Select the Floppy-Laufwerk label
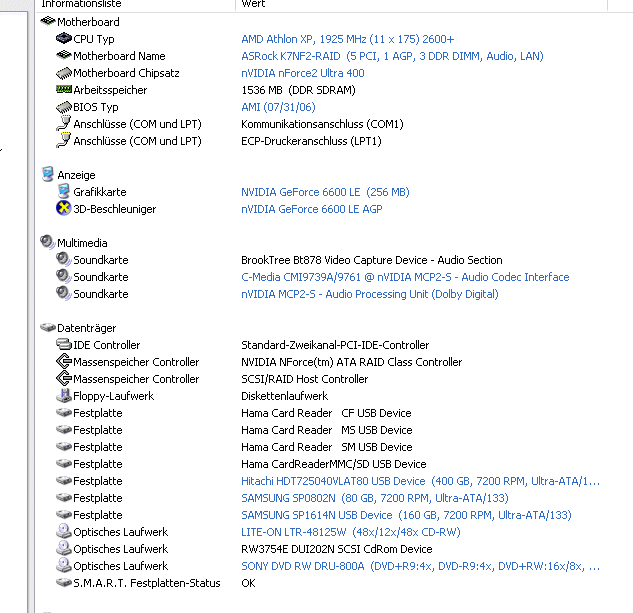 tap(113, 396)
